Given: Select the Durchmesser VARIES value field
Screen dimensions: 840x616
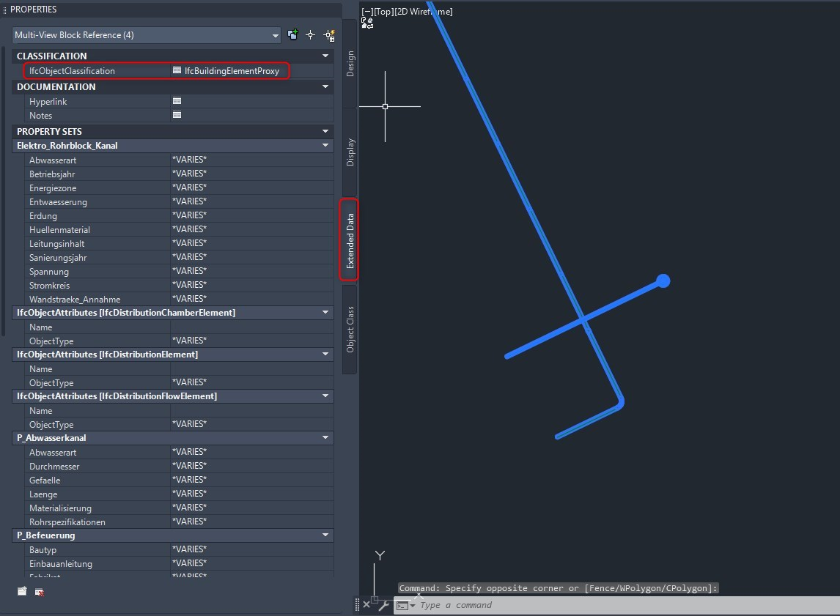Looking at the screenshot, I should tap(242, 466).
